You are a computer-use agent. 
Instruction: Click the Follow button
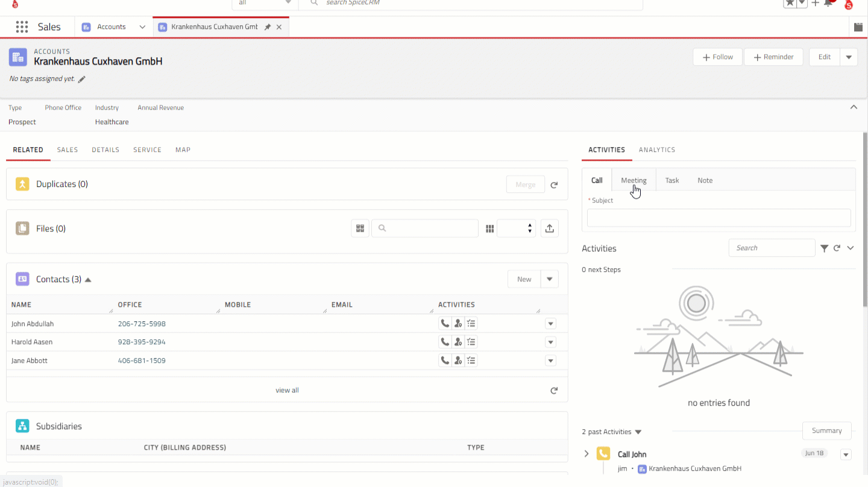click(717, 57)
